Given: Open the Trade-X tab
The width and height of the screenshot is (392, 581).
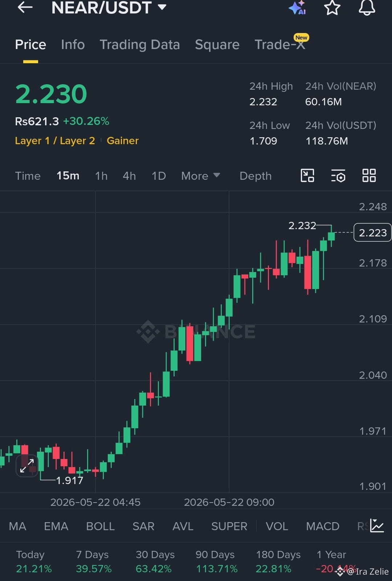Looking at the screenshot, I should tap(280, 45).
